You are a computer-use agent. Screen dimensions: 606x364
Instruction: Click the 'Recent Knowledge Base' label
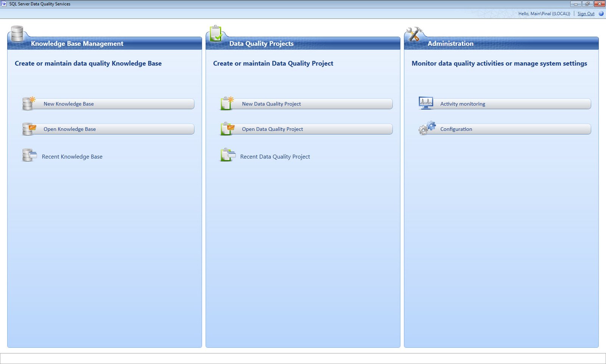(x=72, y=157)
